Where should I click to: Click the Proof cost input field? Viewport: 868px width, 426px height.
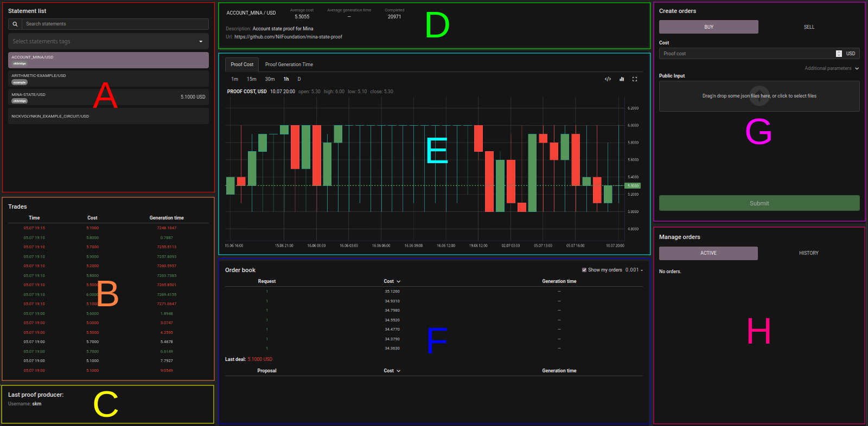click(x=746, y=54)
